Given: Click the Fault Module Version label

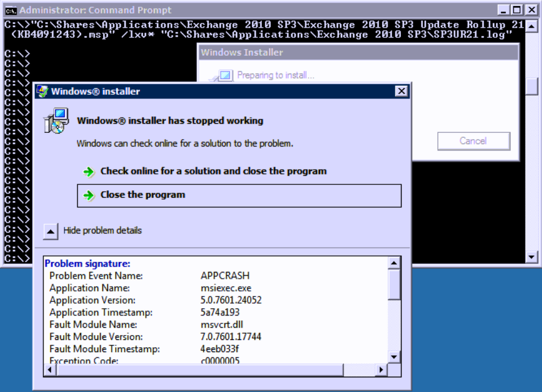Looking at the screenshot, I should coord(96,336).
